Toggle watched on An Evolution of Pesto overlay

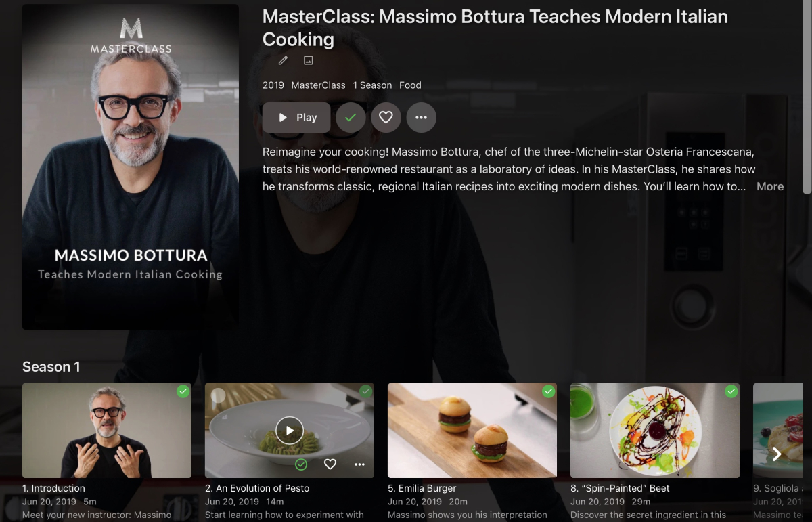tap(302, 464)
